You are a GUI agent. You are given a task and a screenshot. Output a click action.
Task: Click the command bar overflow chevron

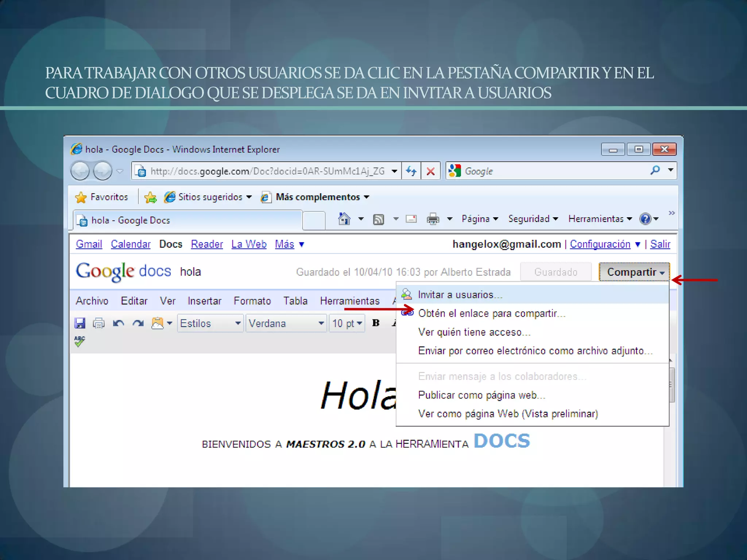(671, 213)
